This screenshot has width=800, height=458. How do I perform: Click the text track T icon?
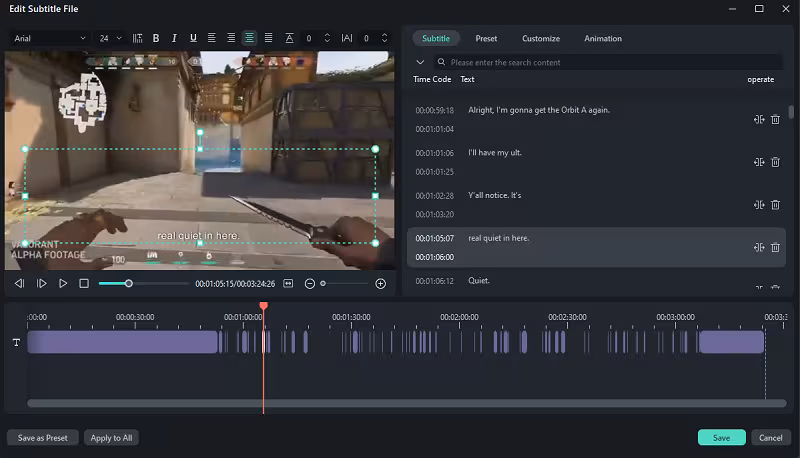(x=16, y=342)
